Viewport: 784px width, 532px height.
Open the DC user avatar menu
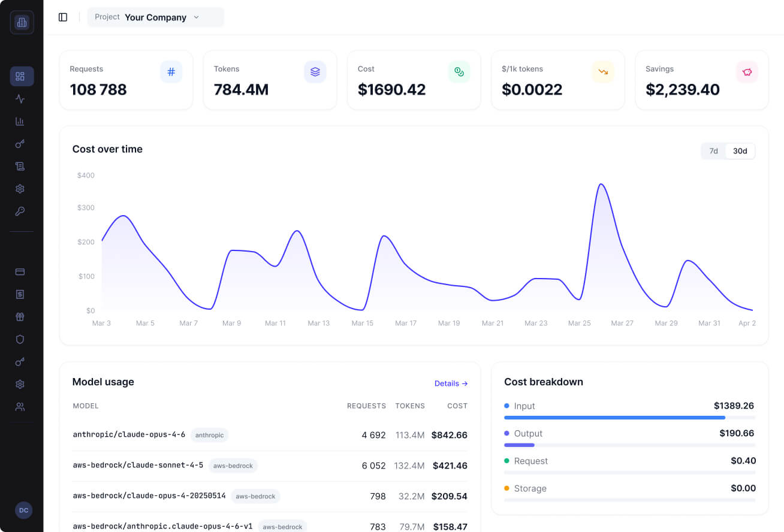(x=23, y=510)
